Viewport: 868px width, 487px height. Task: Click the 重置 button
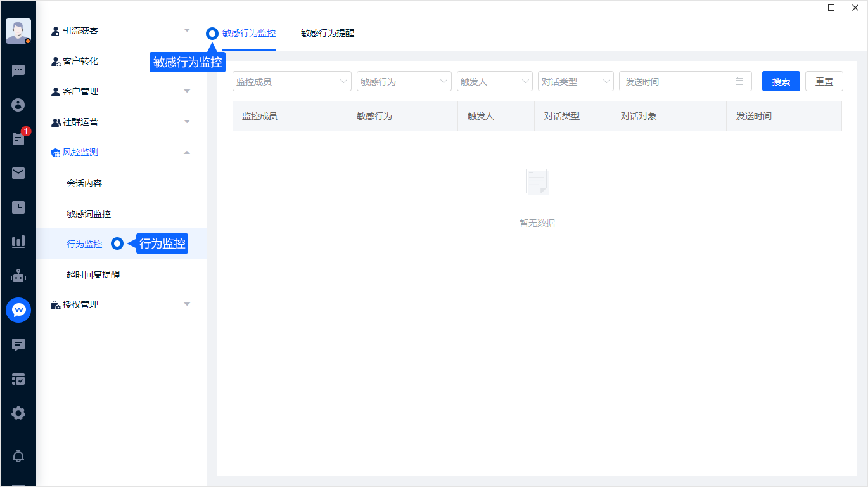pyautogui.click(x=824, y=82)
